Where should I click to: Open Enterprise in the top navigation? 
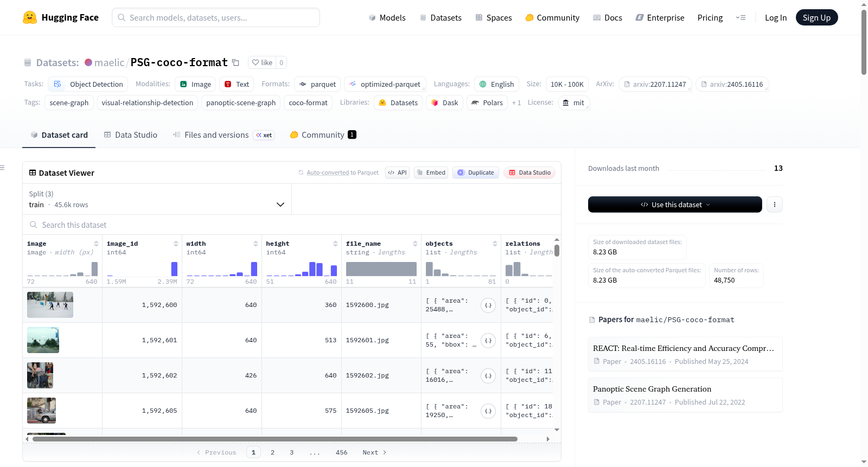tap(660, 17)
